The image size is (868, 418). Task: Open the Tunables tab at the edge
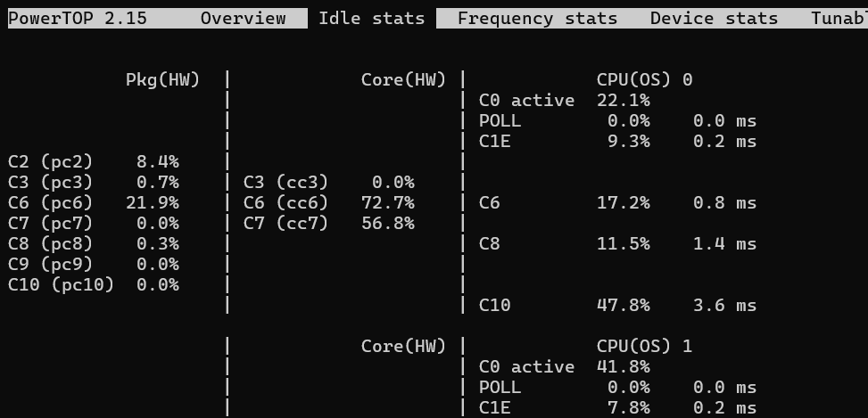coord(839,18)
